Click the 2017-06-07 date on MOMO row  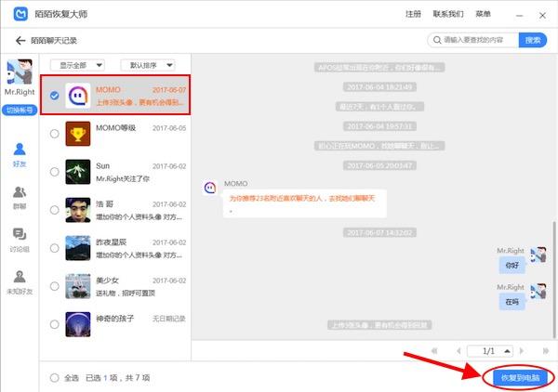coord(169,90)
